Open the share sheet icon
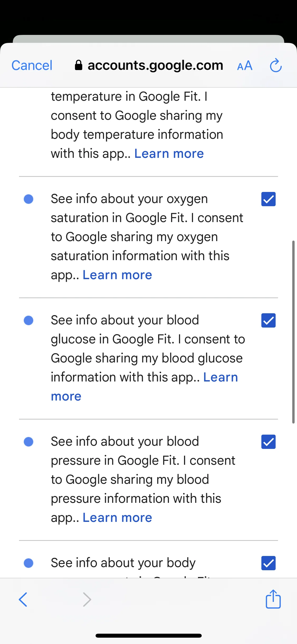Screen dimensions: 297x644 [273, 599]
